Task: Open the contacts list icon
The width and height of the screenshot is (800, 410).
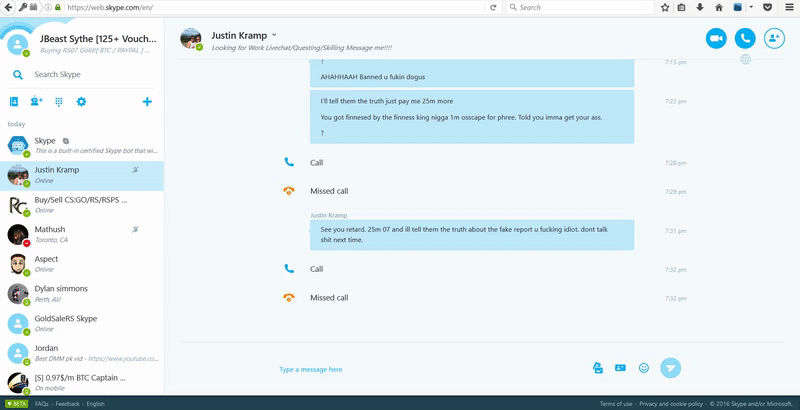Action: pos(14,101)
